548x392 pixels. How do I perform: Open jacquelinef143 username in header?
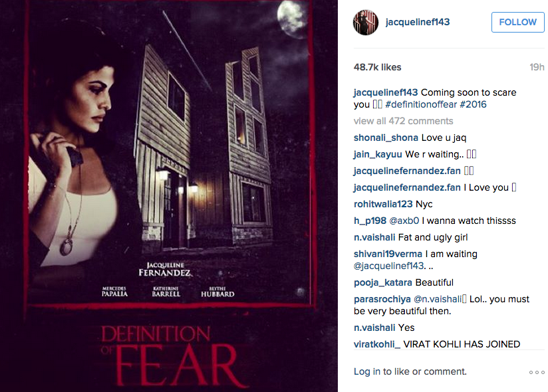pyautogui.click(x=417, y=22)
